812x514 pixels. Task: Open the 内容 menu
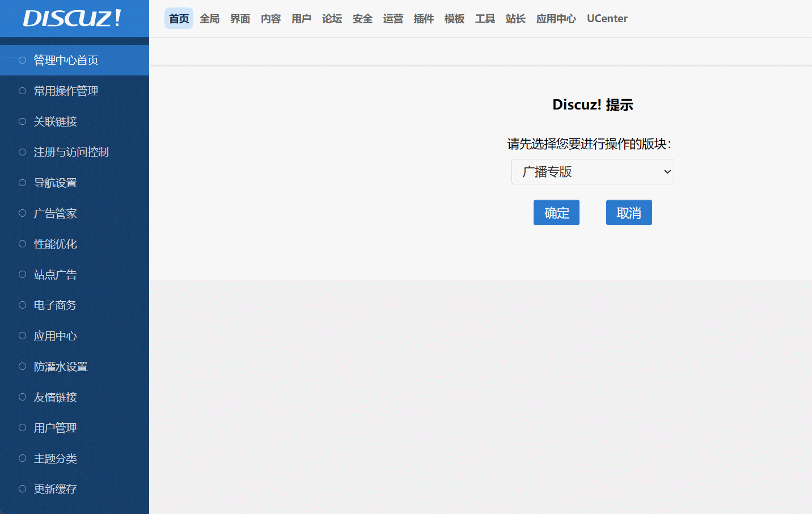click(x=270, y=19)
